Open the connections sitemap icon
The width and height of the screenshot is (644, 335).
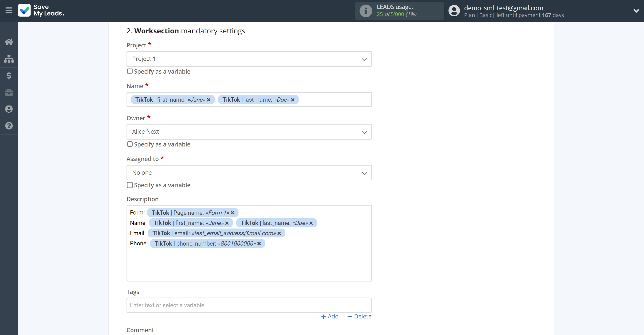[x=9, y=59]
